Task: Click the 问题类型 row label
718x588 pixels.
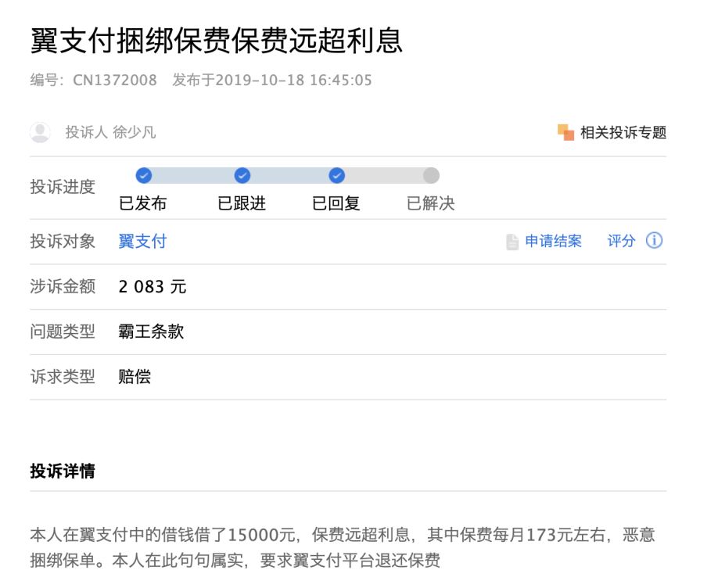Action: [x=63, y=332]
